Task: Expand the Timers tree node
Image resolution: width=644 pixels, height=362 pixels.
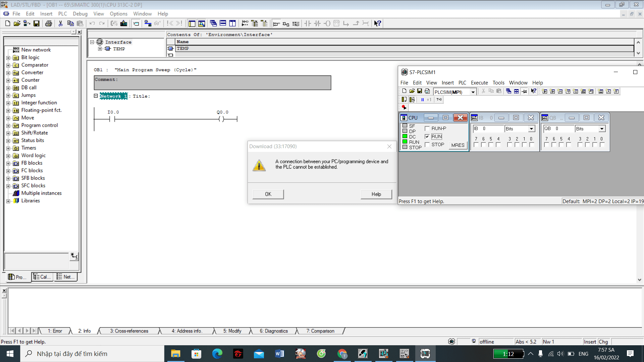Action: (x=8, y=148)
